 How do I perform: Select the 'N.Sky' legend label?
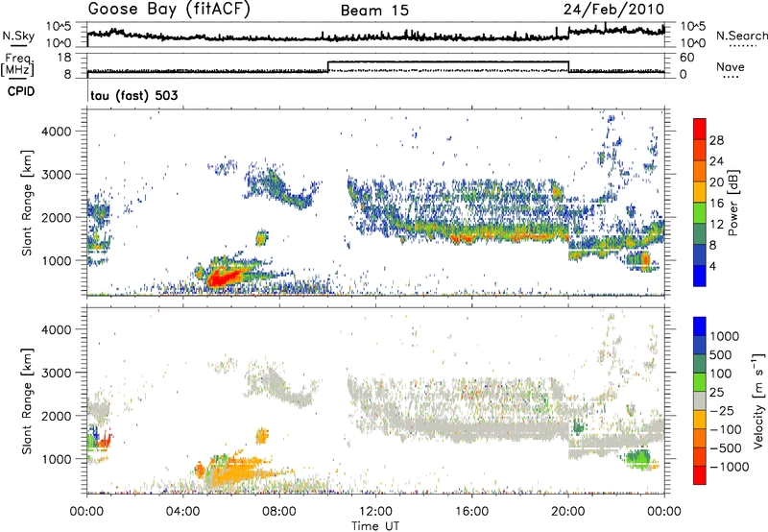tap(18, 36)
